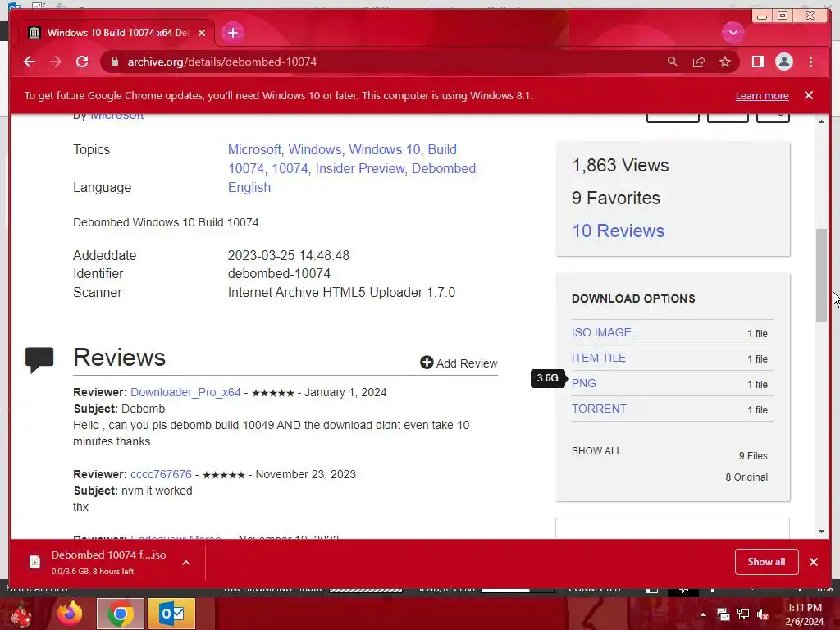Open Chrome from the taskbar
Image resolution: width=840 pixels, height=630 pixels.
(121, 614)
